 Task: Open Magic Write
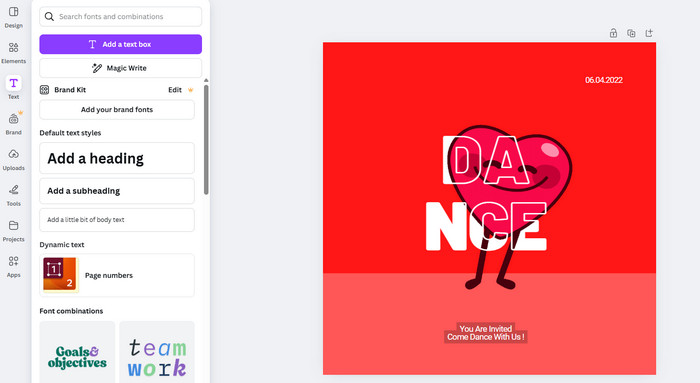pos(121,68)
